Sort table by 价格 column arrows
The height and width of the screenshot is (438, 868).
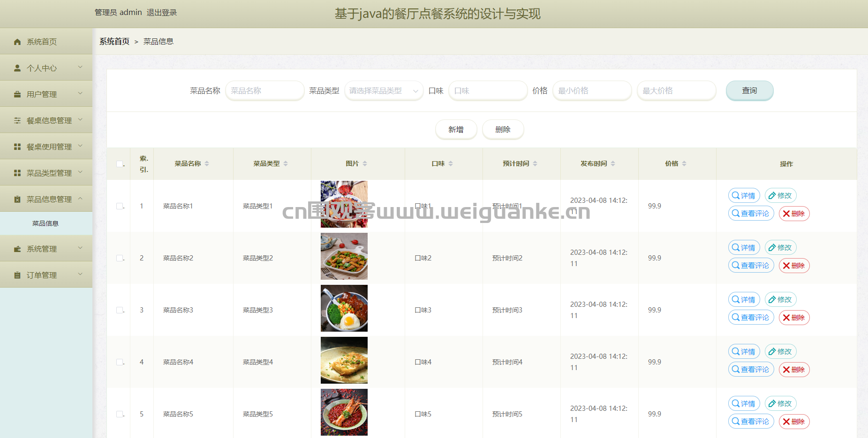point(684,163)
